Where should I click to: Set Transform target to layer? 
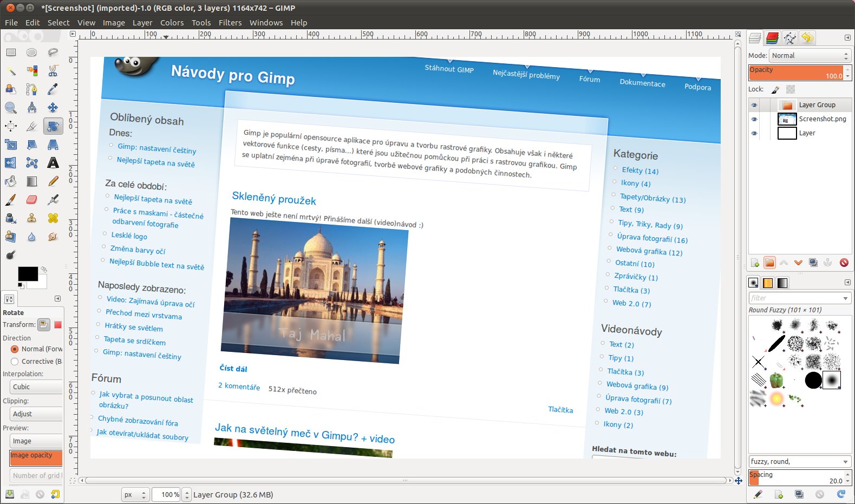coord(43,325)
